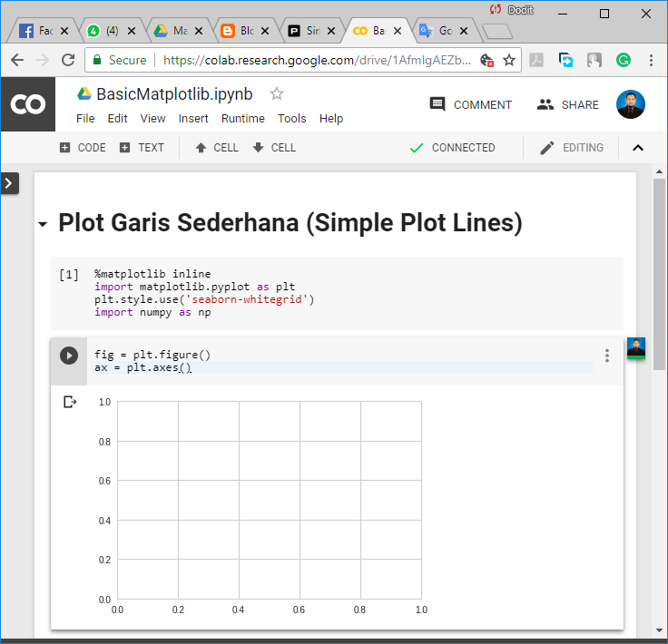Click the CONNECTED runtime status
Viewport: 668px width, 644px height.
pos(452,148)
